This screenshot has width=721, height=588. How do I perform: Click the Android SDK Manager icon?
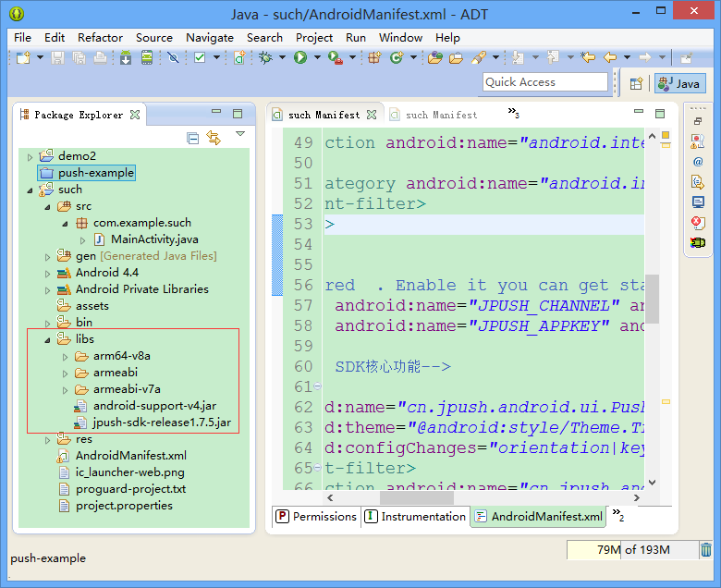(126, 57)
